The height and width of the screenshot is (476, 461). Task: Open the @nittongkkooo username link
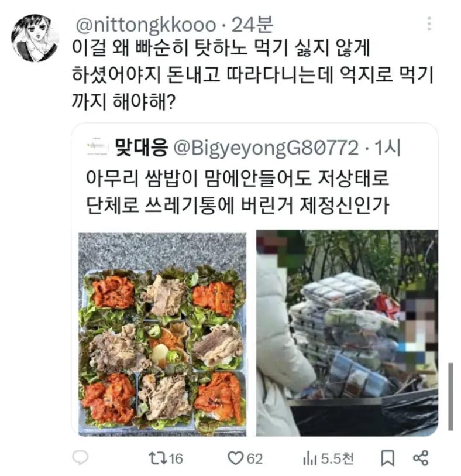pyautogui.click(x=146, y=25)
